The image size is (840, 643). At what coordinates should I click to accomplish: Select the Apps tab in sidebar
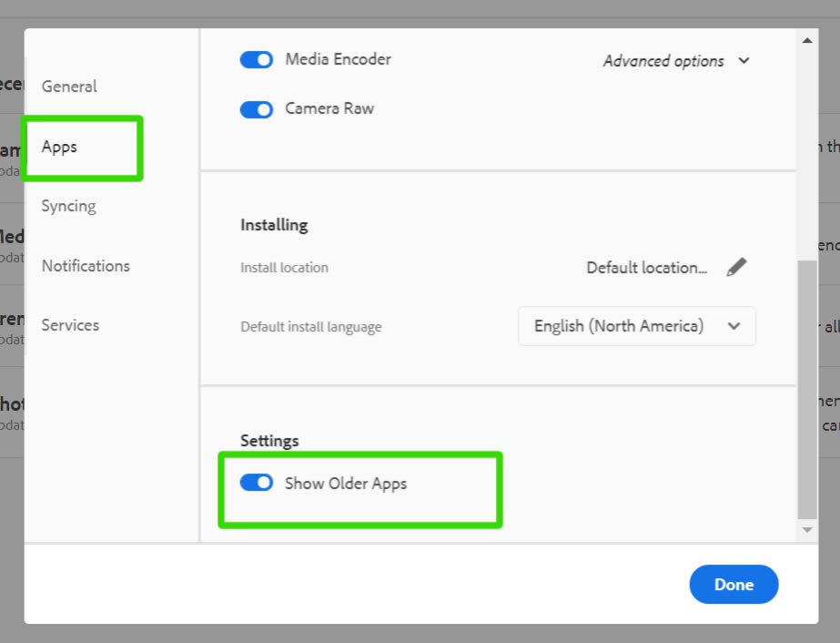[x=60, y=147]
